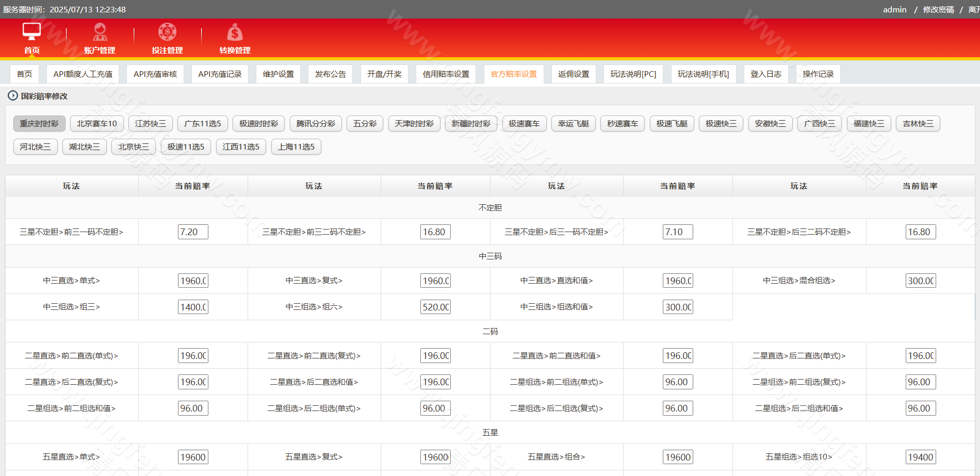Click 中三组选 组三 odds input
Image resolution: width=980 pixels, height=476 pixels.
(193, 307)
